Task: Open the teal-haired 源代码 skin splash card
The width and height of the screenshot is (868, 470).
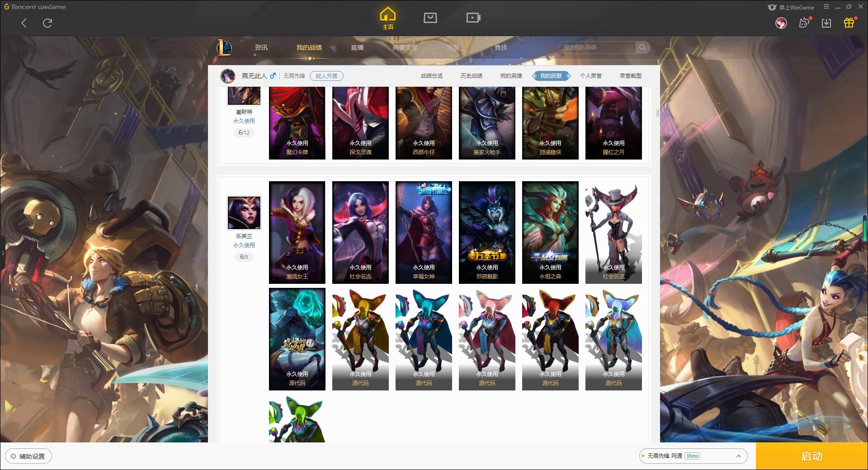Action: (x=297, y=339)
